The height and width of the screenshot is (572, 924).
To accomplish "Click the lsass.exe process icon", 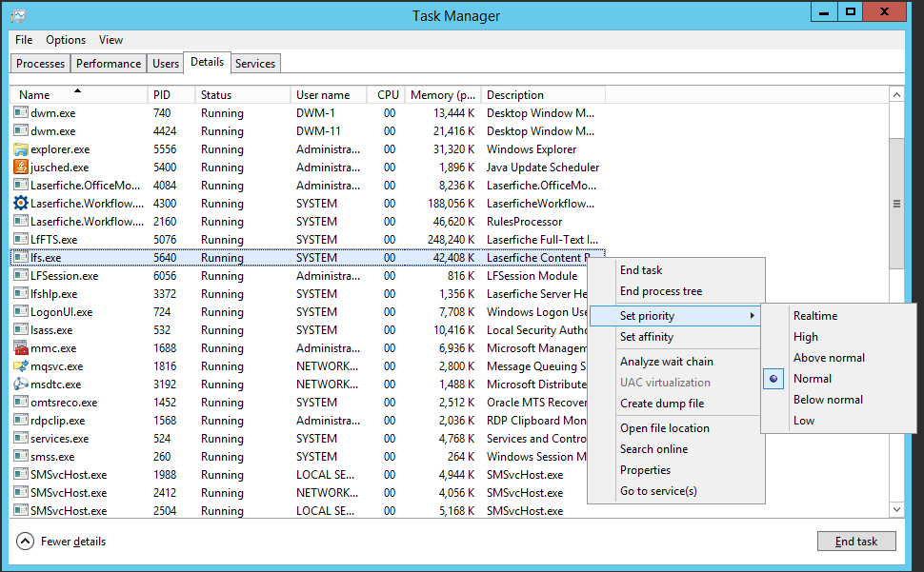I will (x=21, y=330).
